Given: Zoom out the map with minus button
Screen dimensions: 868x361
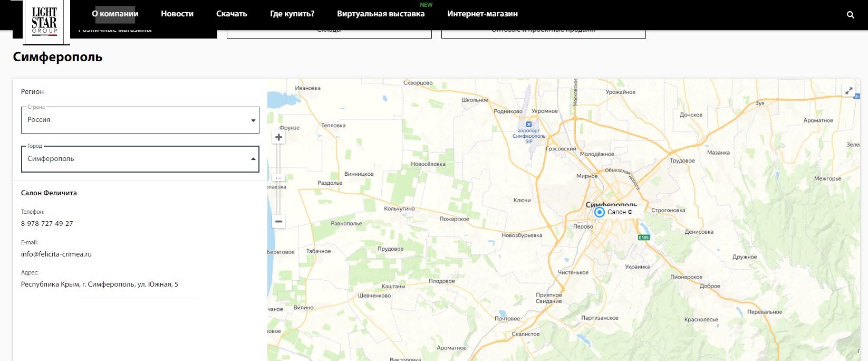Looking at the screenshot, I should [279, 222].
